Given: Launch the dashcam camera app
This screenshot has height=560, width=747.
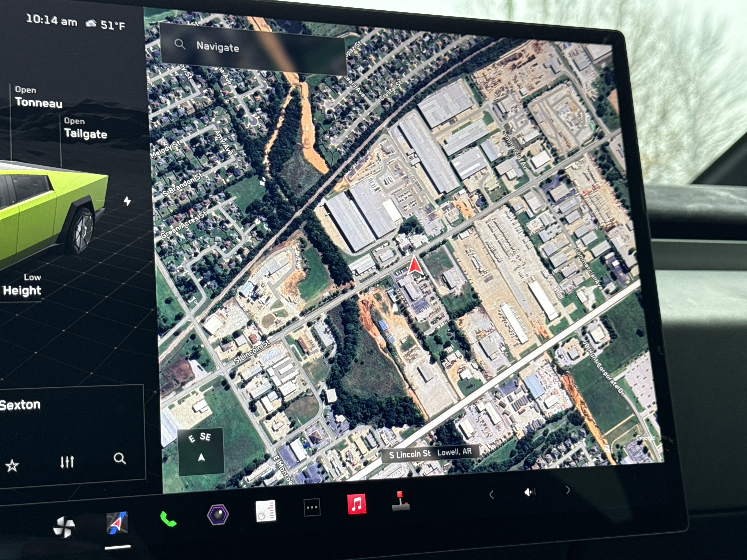Looking at the screenshot, I should click(218, 514).
